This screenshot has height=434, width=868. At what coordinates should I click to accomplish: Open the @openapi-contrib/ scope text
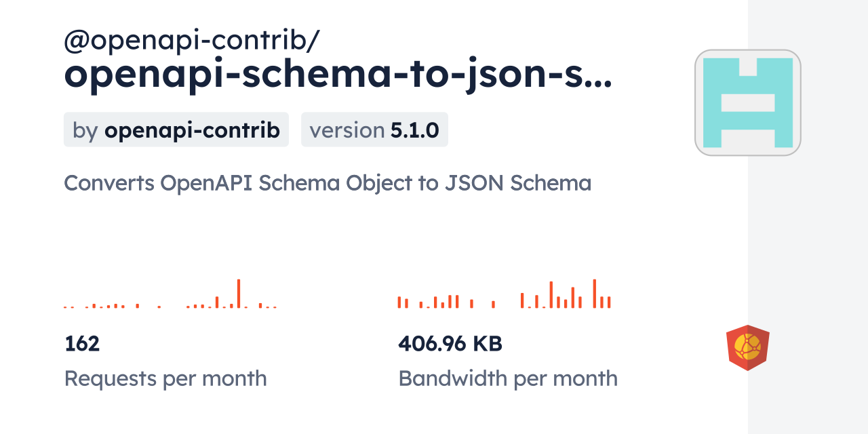(x=191, y=41)
